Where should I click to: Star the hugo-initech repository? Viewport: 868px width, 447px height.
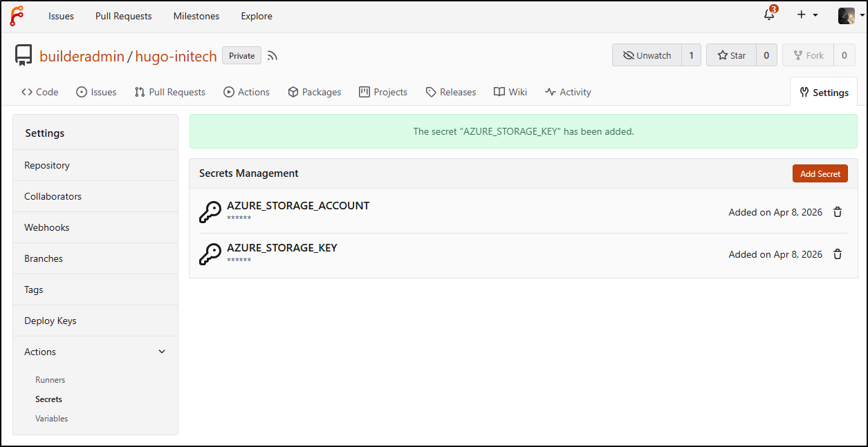click(x=731, y=55)
